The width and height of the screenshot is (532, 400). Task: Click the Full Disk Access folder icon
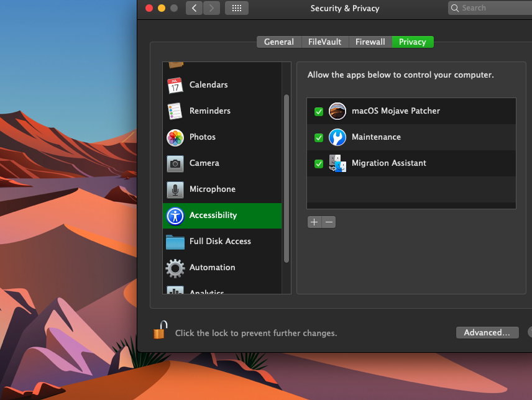click(x=175, y=242)
